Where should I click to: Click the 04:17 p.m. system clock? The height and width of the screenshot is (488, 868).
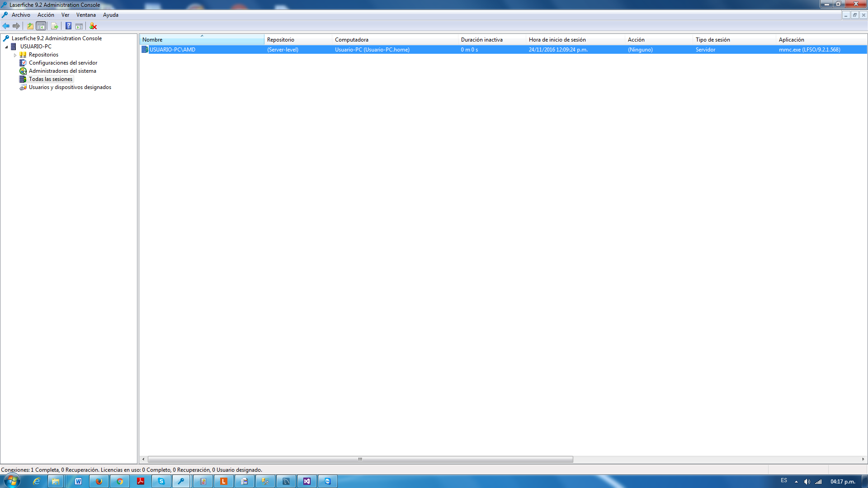(843, 482)
